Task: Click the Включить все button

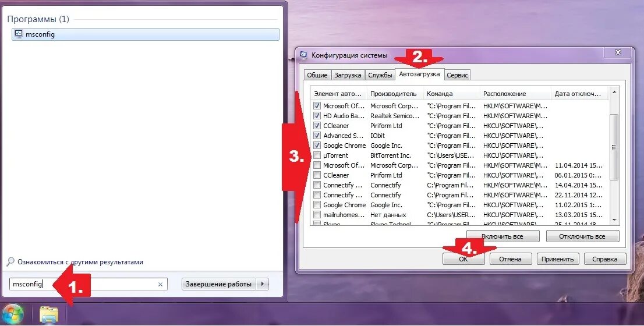Action: coord(503,236)
